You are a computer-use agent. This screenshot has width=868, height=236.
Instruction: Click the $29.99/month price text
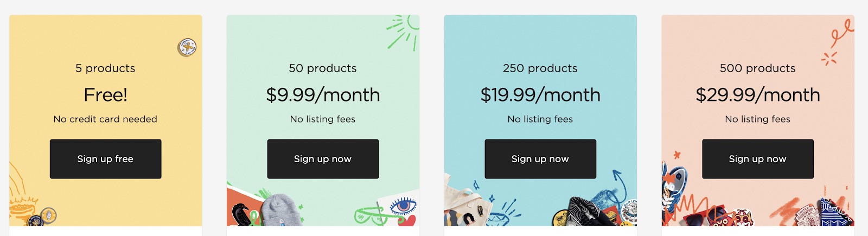(758, 95)
